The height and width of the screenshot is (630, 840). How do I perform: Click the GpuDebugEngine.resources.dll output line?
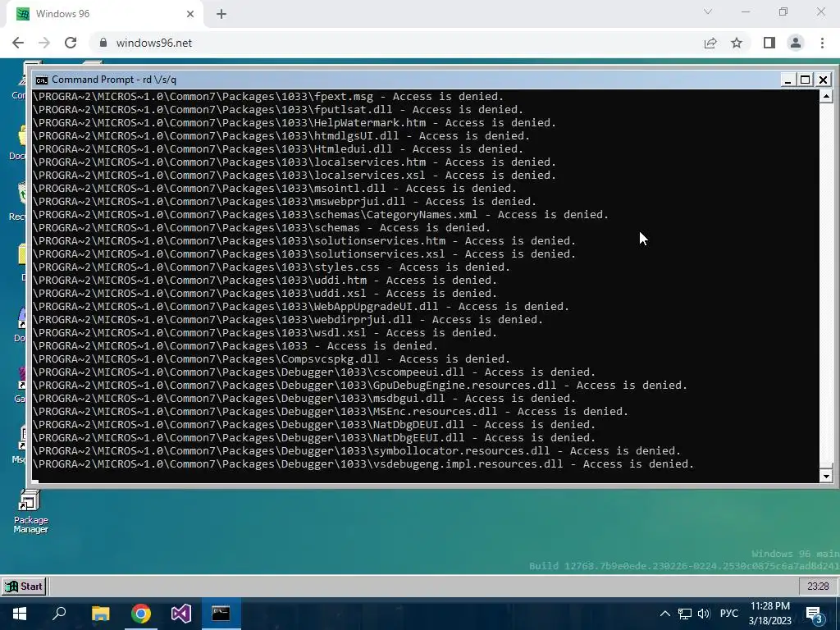click(x=360, y=386)
